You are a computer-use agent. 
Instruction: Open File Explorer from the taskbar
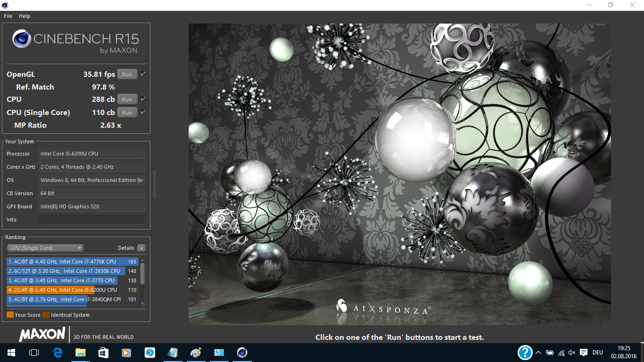81,353
